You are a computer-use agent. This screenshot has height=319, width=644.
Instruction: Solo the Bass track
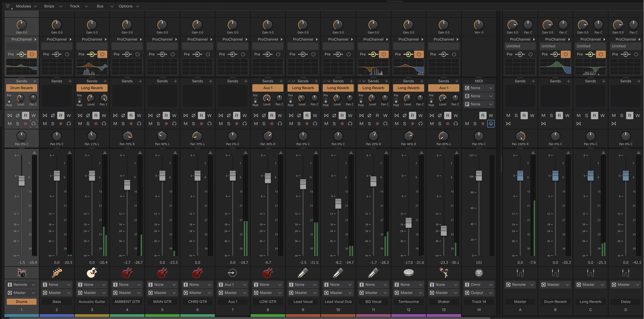53,124
